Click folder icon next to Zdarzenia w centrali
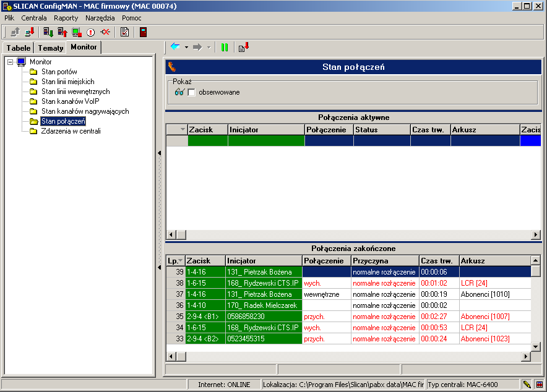 click(x=33, y=131)
